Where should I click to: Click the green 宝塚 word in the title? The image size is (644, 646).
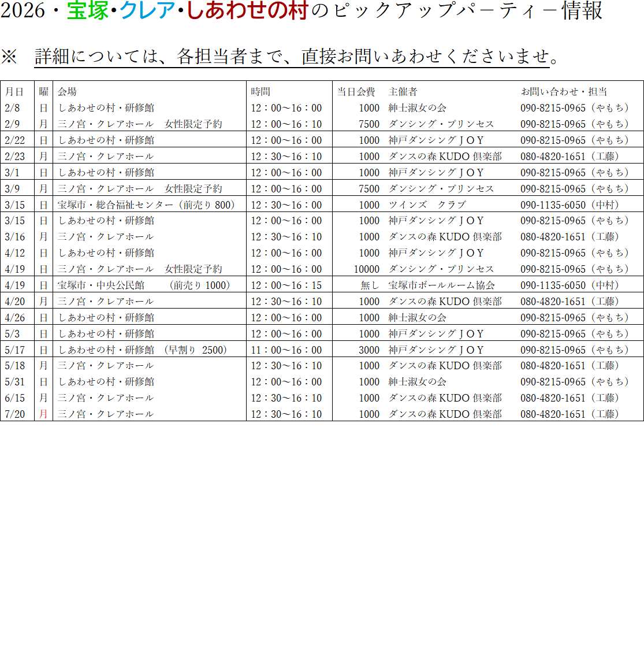88,10
